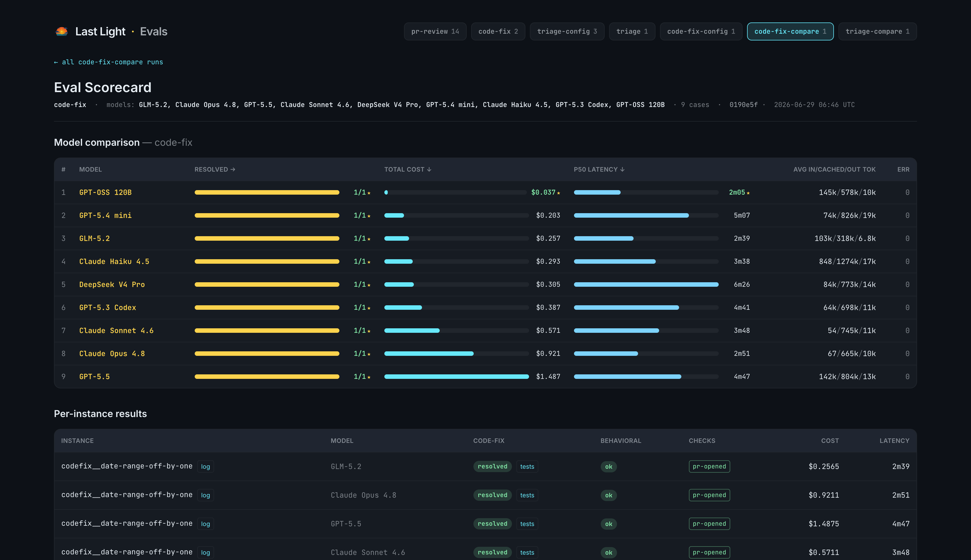Select the Claude Haiku 4.5 model name

pos(114,261)
